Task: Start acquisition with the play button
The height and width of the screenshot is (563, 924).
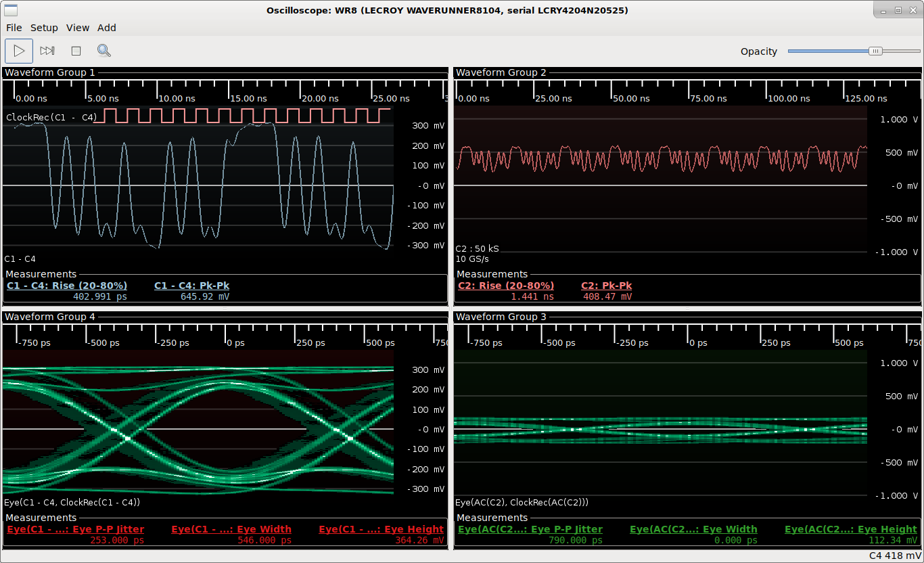Action: click(19, 51)
